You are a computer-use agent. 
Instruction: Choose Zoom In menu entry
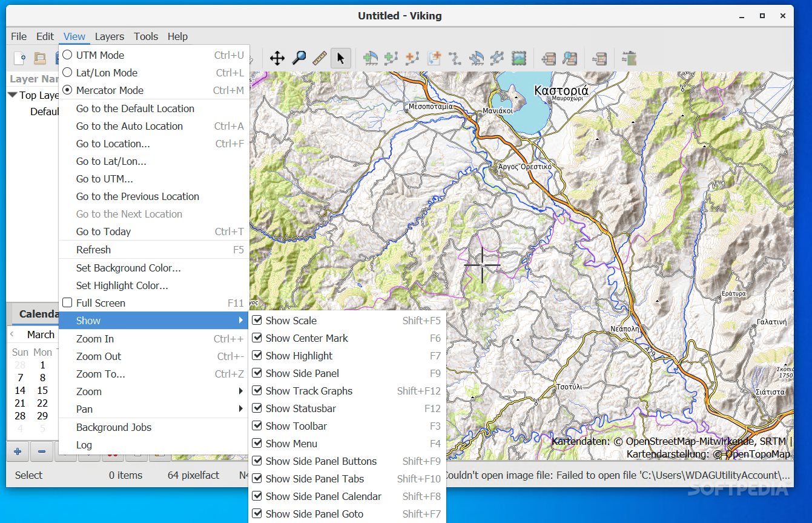pos(154,339)
